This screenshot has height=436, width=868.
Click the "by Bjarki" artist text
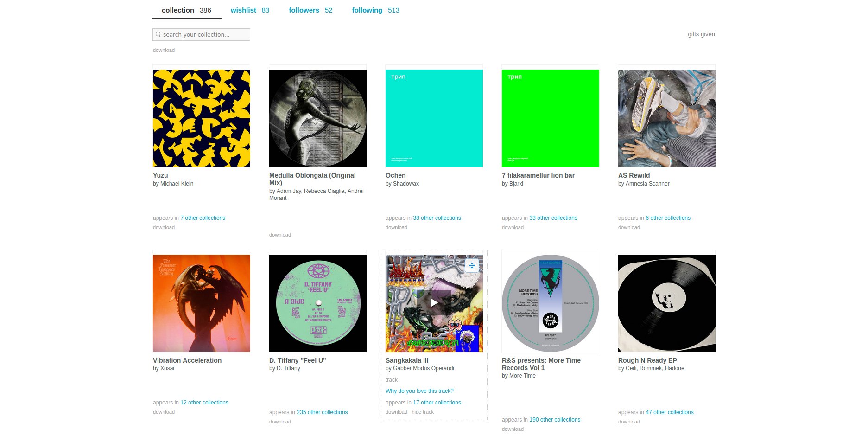coord(513,184)
